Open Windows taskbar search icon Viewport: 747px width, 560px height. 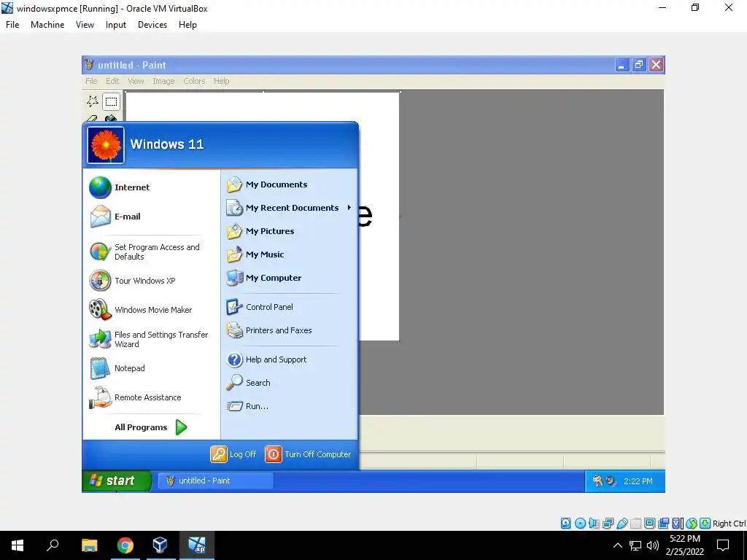[x=53, y=545]
